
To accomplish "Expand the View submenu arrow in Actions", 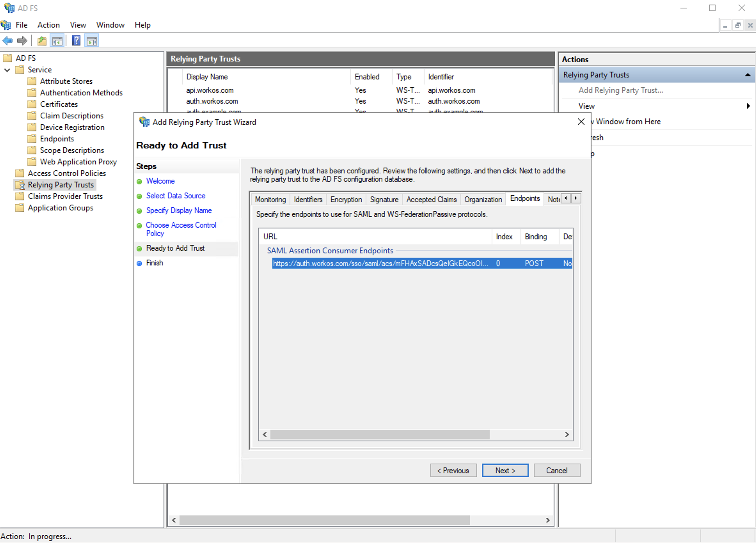I will pyautogui.click(x=748, y=106).
